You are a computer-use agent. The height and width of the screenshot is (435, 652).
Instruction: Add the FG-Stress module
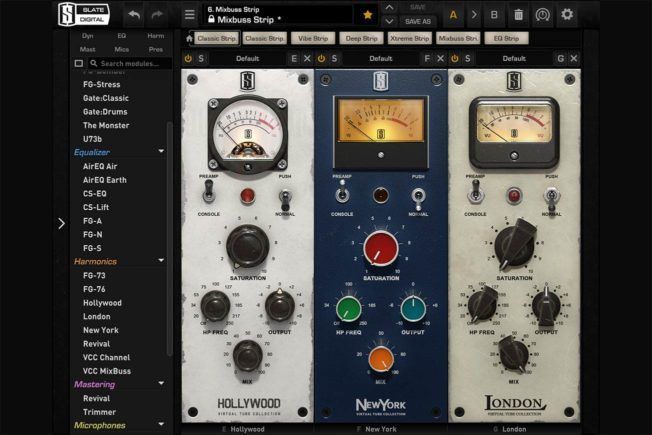click(101, 84)
